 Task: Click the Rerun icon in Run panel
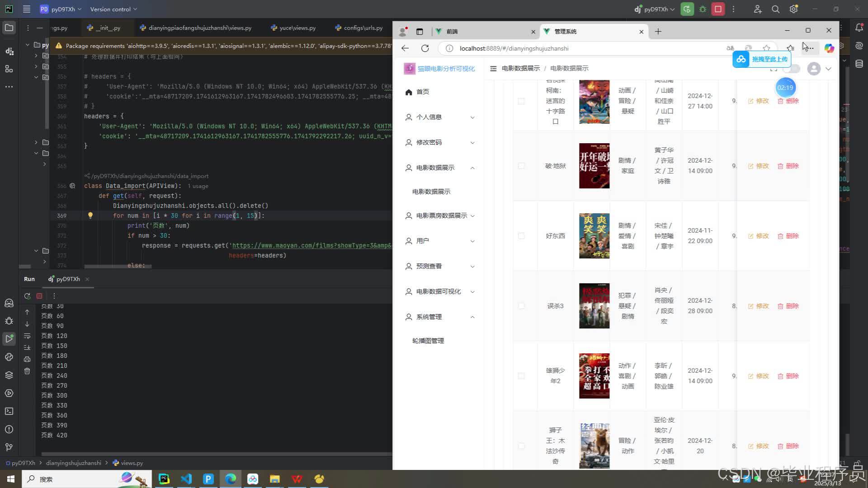pos(27,296)
